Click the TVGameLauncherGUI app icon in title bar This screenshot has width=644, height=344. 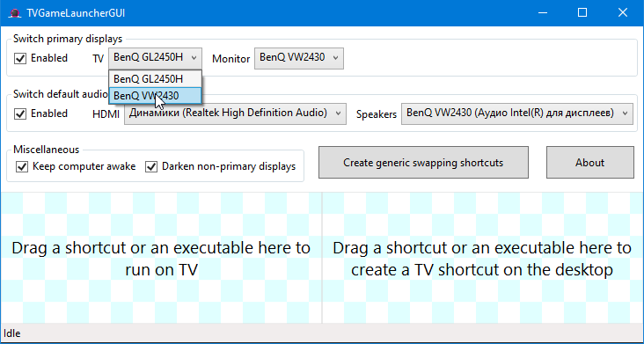coord(15,13)
